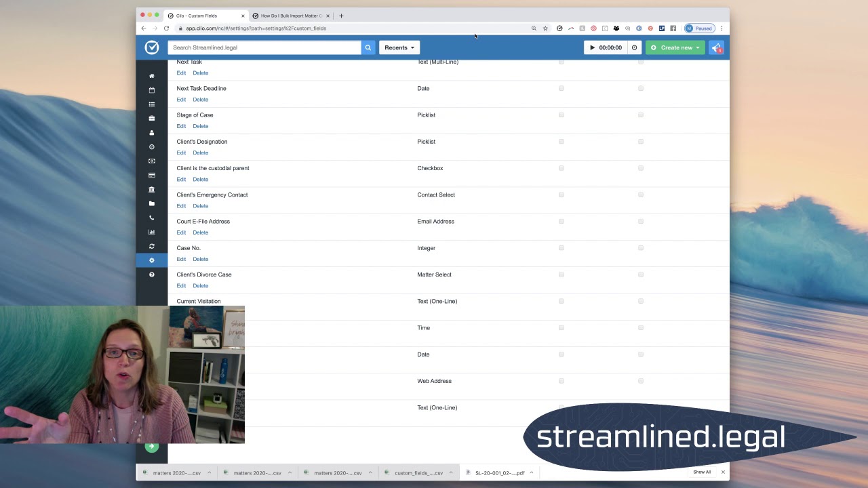Open the Recents dropdown
Viewport: 868px width, 488px height.
[399, 47]
